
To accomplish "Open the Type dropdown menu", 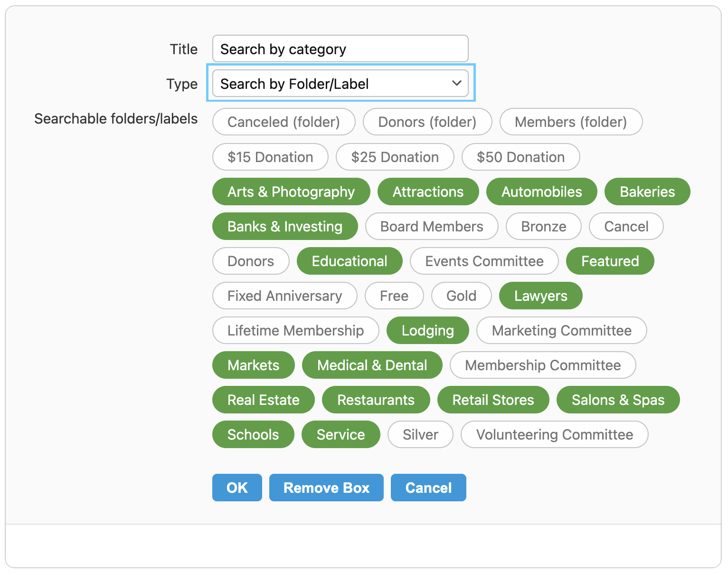I will pyautogui.click(x=340, y=84).
